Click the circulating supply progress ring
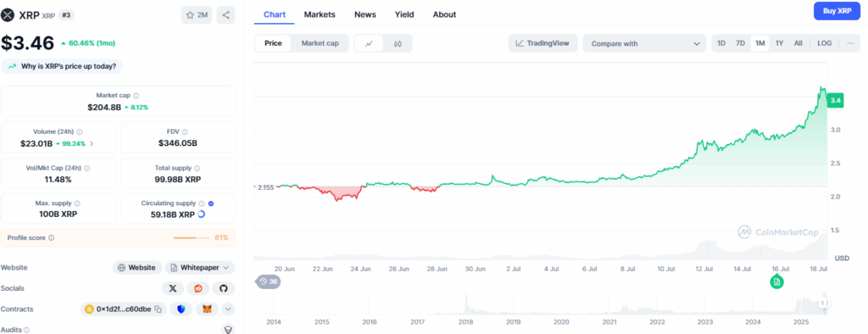The image size is (868, 334). coord(201,214)
